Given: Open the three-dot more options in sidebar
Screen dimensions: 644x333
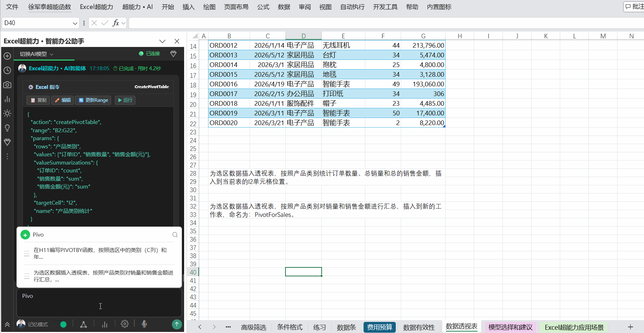Looking at the screenshot, I should click(x=7, y=157).
